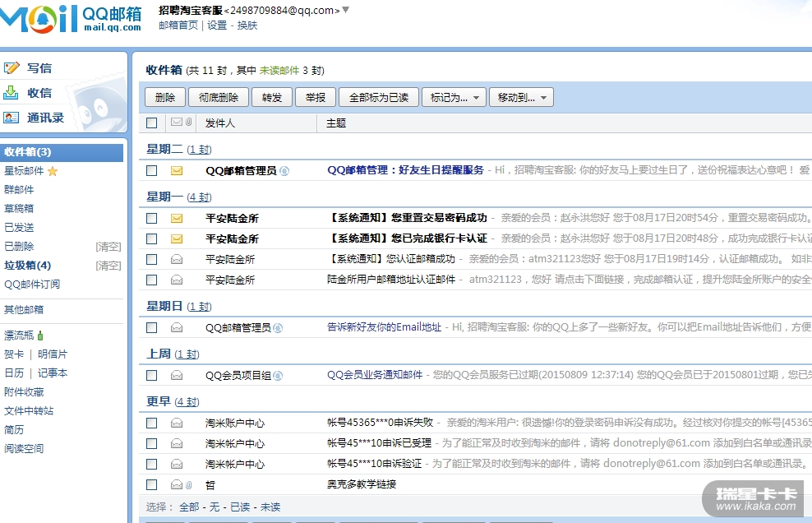The height and width of the screenshot is (523, 812).
Task: Click the compose mail (写信) icon
Action: [12, 68]
